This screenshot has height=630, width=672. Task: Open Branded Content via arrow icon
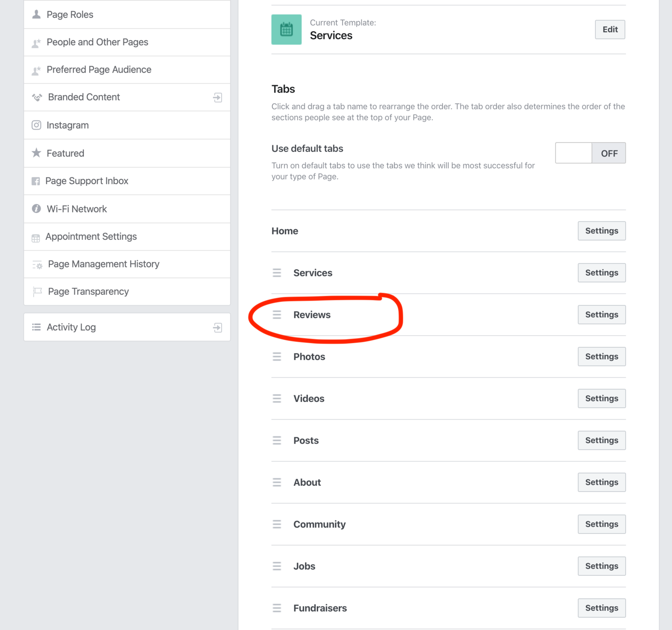(x=218, y=97)
